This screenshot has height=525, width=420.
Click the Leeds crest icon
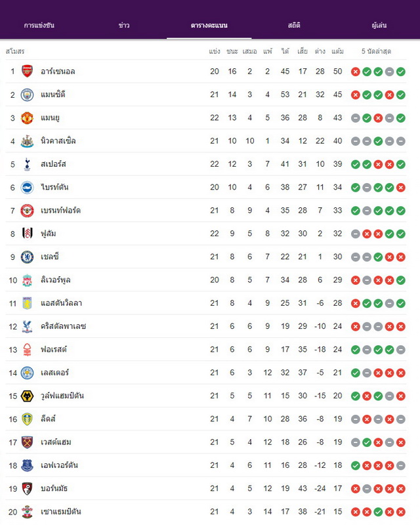(x=27, y=419)
